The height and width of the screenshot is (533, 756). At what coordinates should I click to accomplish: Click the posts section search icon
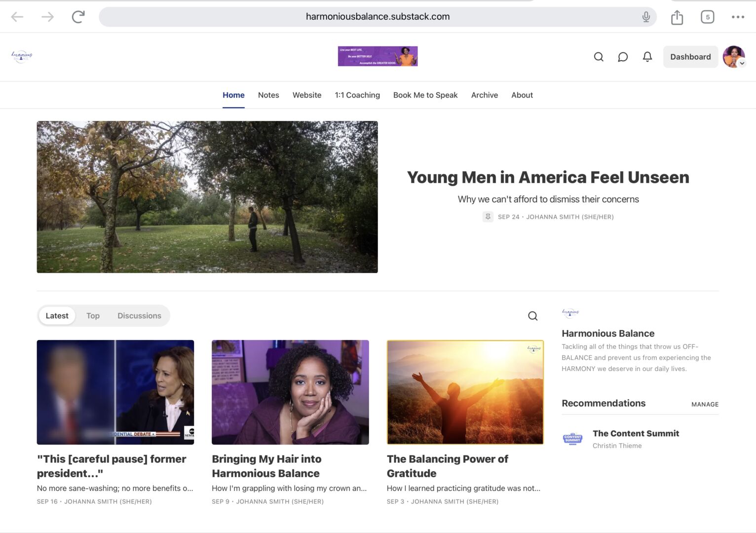[x=532, y=316]
